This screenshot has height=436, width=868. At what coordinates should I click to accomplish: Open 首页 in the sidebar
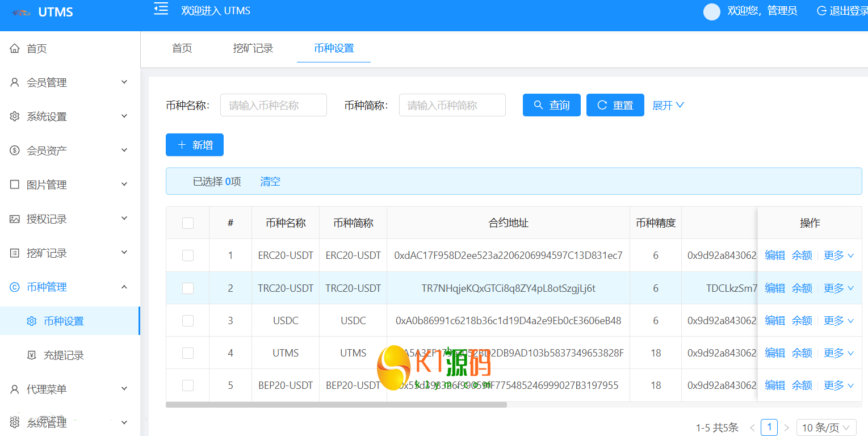coord(37,49)
